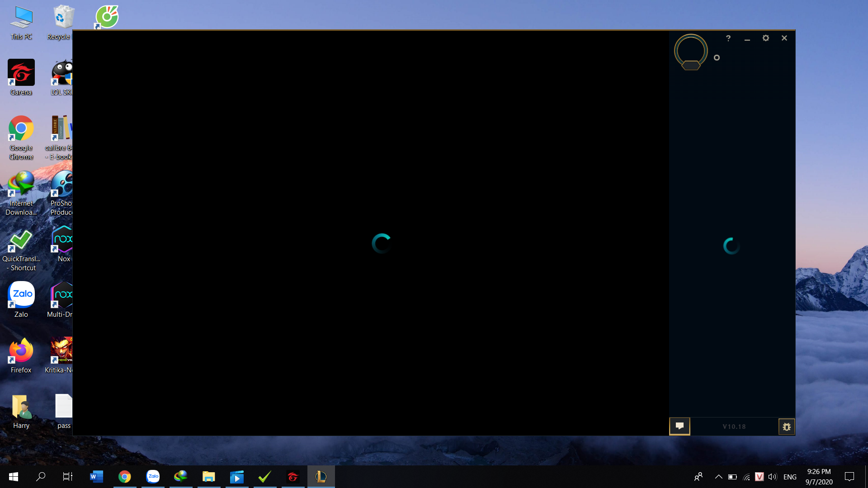868x488 pixels.
Task: Open the notification action center
Action: click(849, 477)
